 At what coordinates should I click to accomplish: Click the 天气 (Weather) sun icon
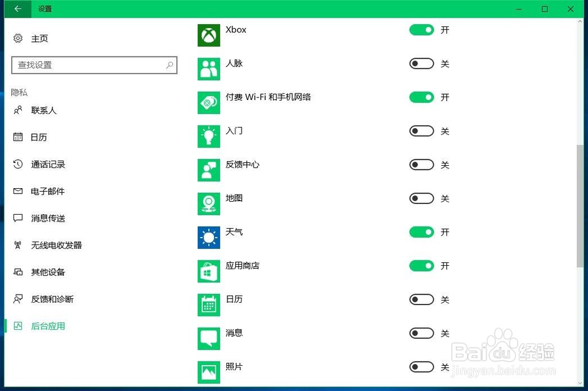(209, 237)
